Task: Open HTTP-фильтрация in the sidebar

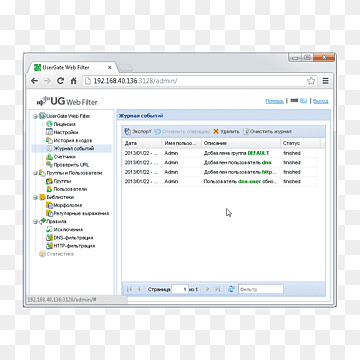Action: [74, 246]
